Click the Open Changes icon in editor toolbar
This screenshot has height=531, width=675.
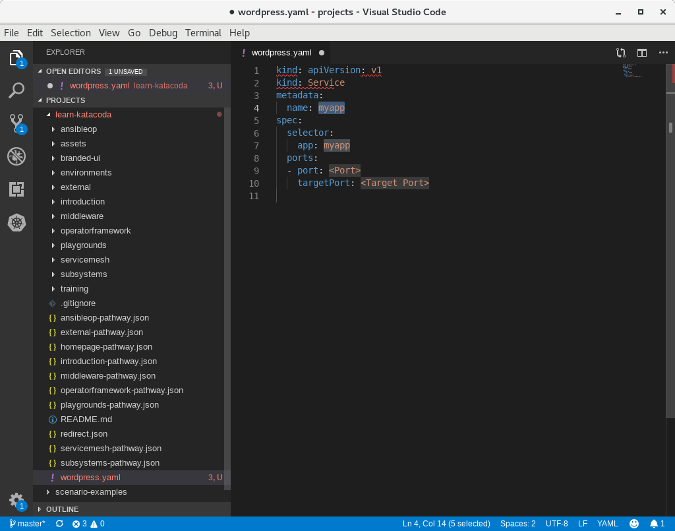621,52
